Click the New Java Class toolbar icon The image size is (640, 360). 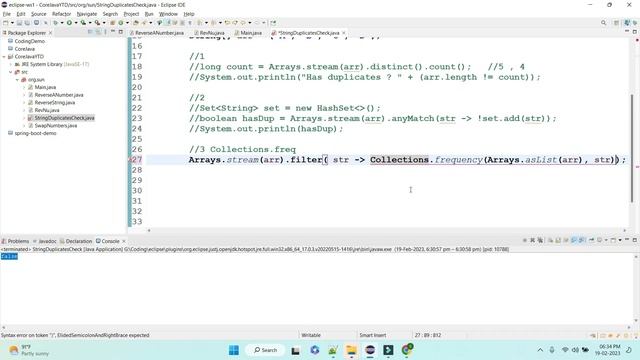coord(121,23)
